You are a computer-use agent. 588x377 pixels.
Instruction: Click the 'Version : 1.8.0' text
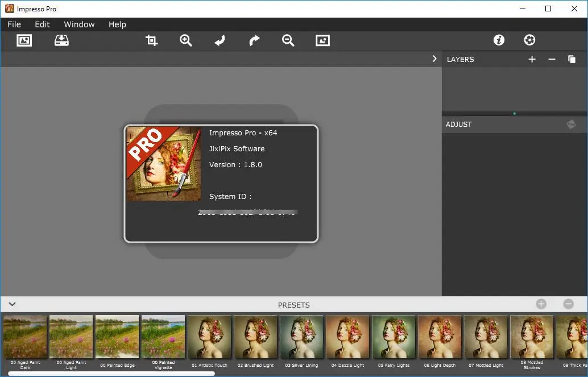(235, 165)
